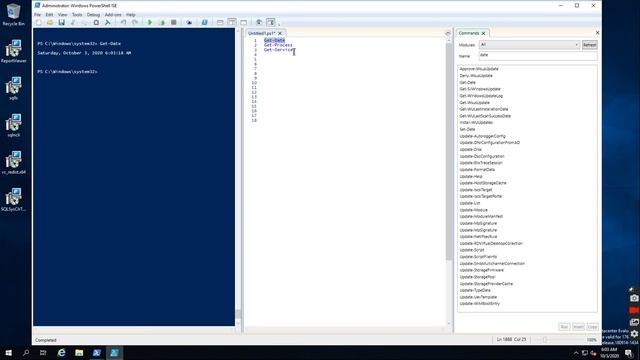Image resolution: width=640 pixels, height=360 pixels.
Task: Select Update-AutologgerConfig in the list
Action: [x=482, y=136]
